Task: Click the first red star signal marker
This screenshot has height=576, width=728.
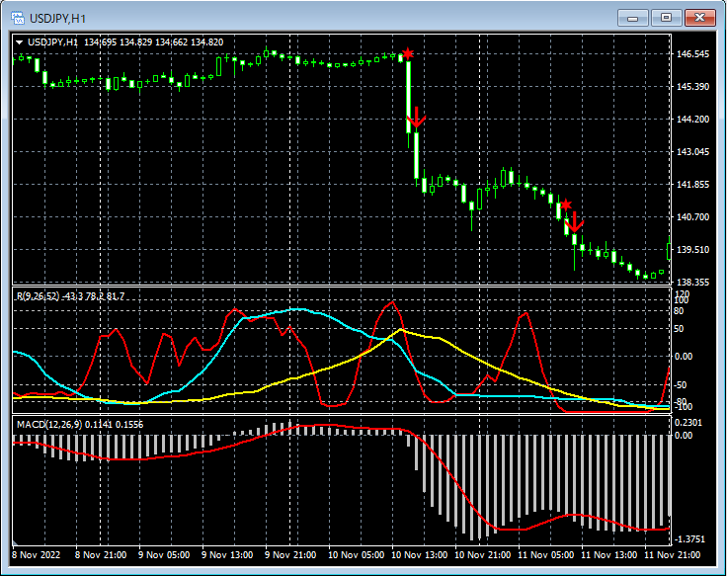Action: (x=407, y=53)
